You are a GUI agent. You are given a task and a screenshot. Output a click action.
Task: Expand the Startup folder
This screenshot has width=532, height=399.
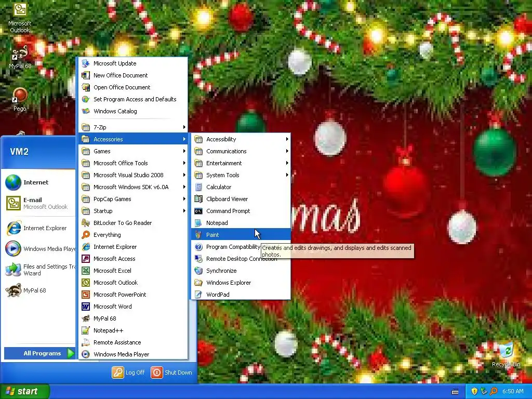134,211
